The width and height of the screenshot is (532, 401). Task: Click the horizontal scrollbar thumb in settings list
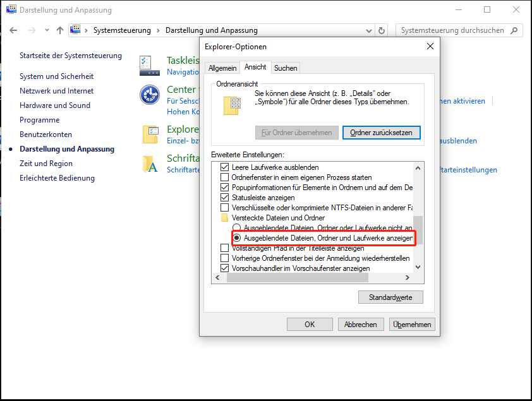pos(297,278)
